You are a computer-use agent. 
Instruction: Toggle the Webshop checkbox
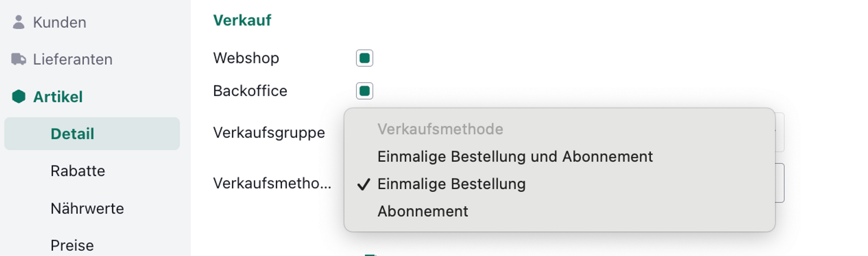point(365,58)
